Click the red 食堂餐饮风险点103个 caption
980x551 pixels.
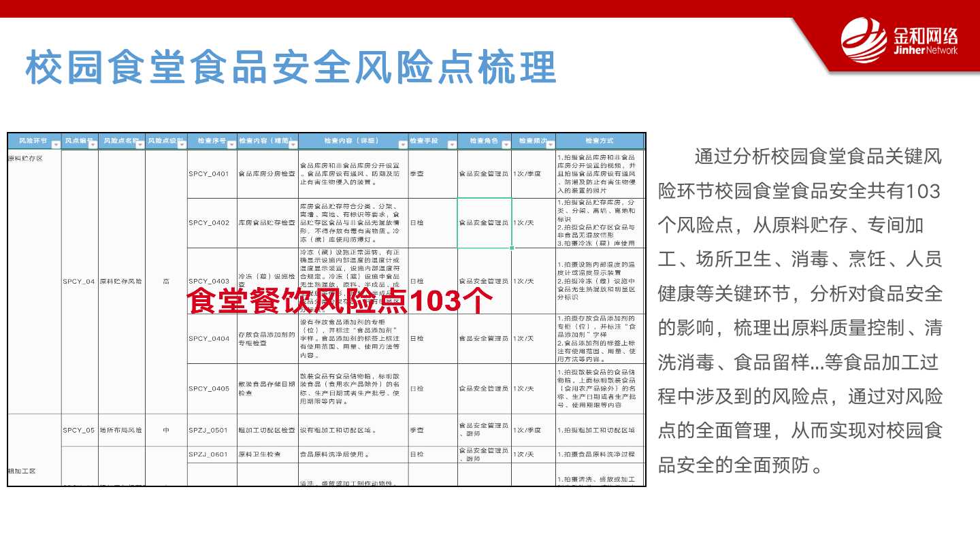[x=340, y=301]
